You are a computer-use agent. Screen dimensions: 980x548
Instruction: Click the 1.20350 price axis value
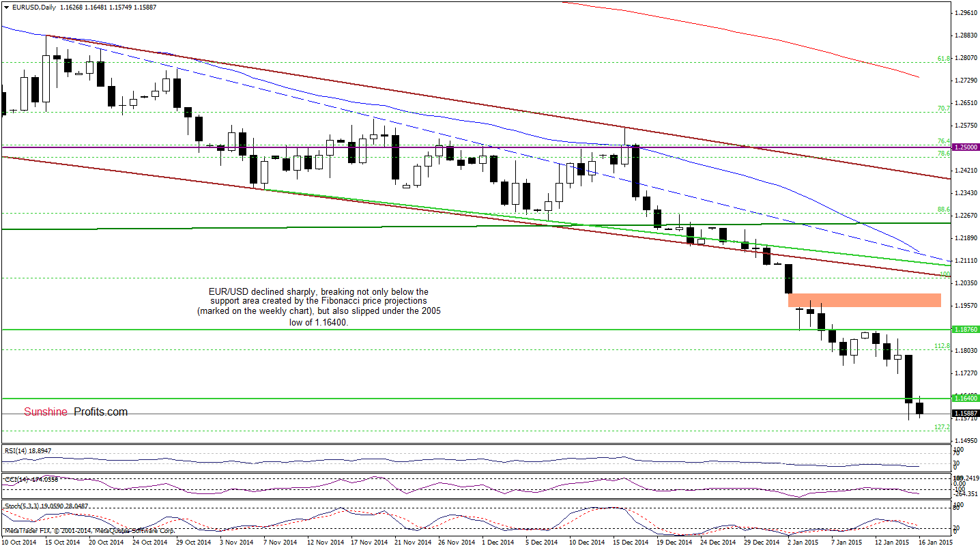[968, 283]
